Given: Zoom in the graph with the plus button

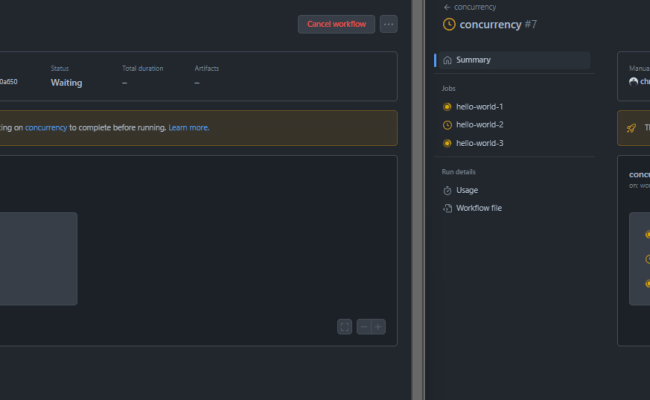Looking at the screenshot, I should pos(378,327).
